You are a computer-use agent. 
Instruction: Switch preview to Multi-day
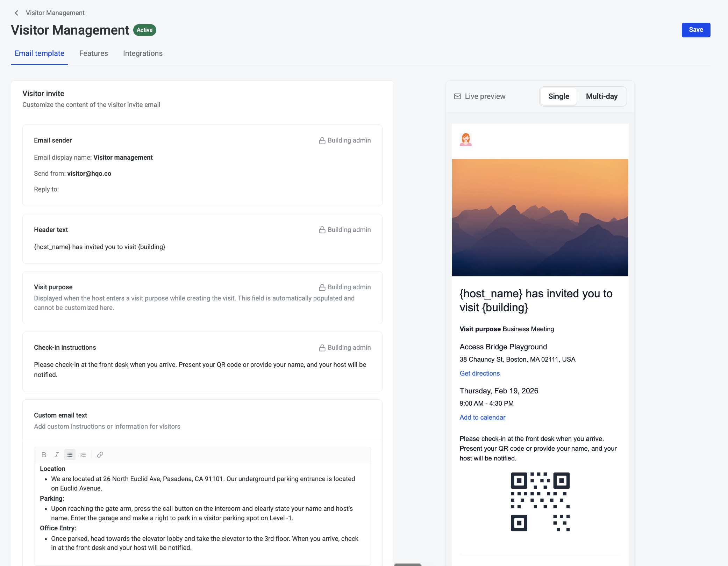(x=602, y=96)
